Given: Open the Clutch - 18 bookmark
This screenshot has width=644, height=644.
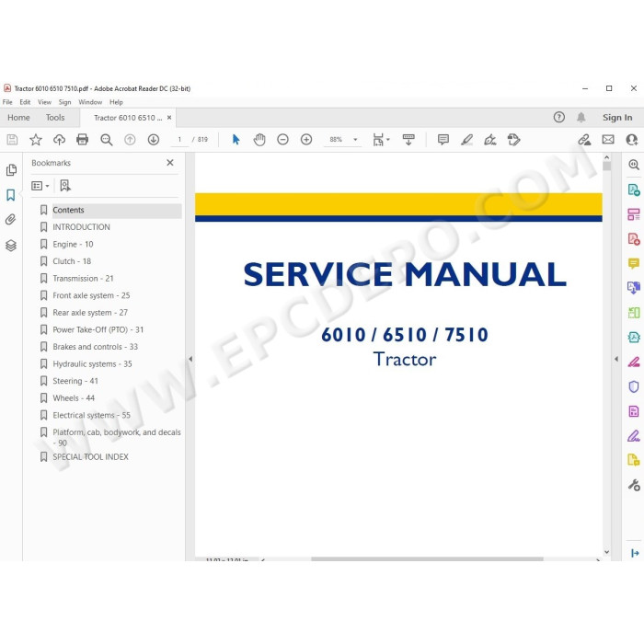Looking at the screenshot, I should [72, 261].
